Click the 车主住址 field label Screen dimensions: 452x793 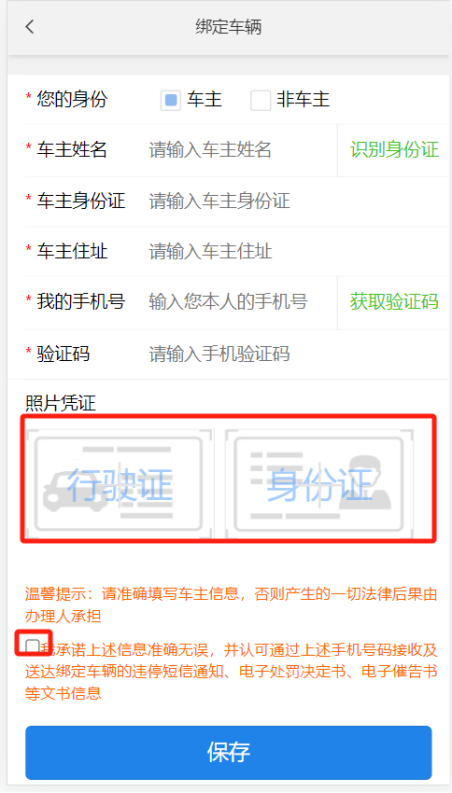tap(72, 251)
